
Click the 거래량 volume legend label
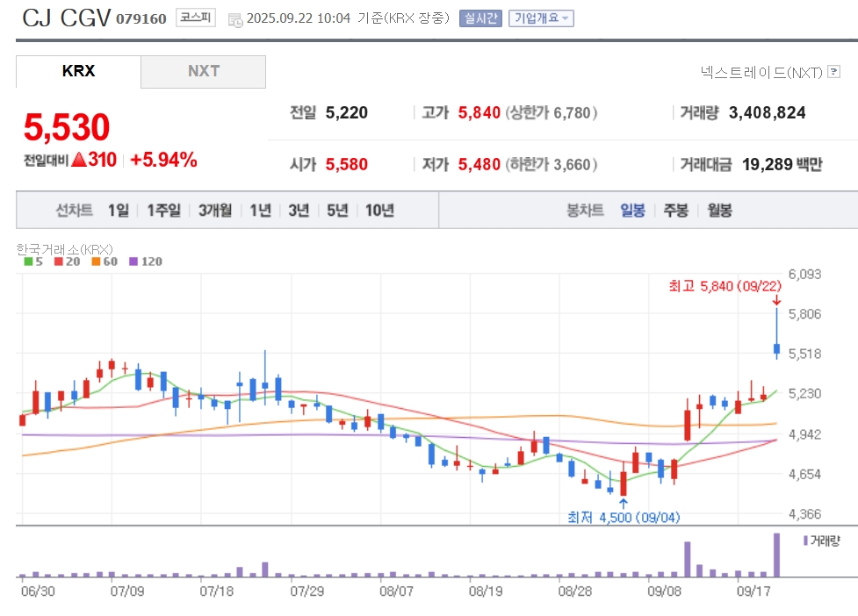pyautogui.click(x=825, y=541)
